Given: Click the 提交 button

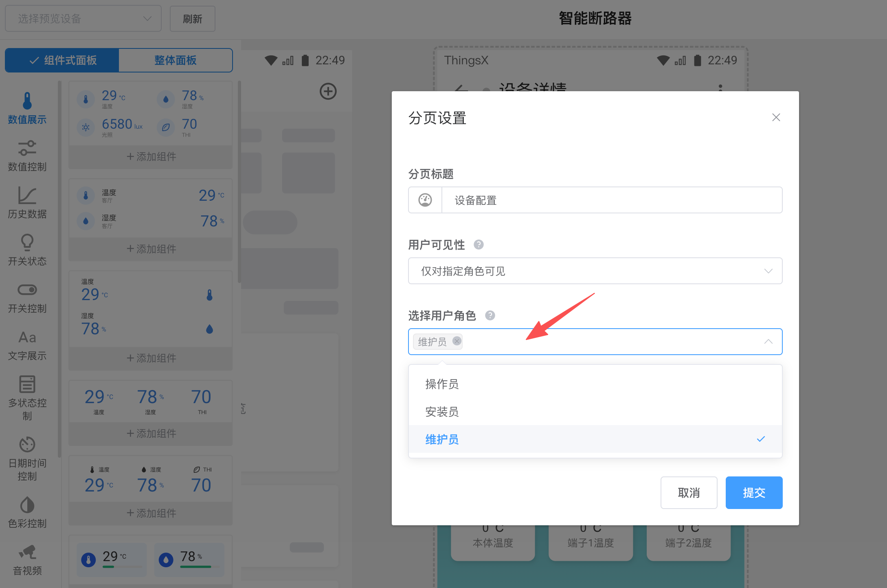Looking at the screenshot, I should (753, 493).
